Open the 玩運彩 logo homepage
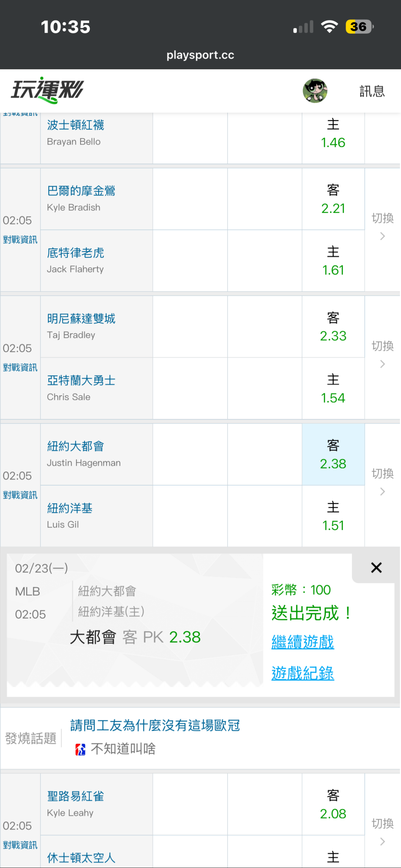 tap(47, 90)
